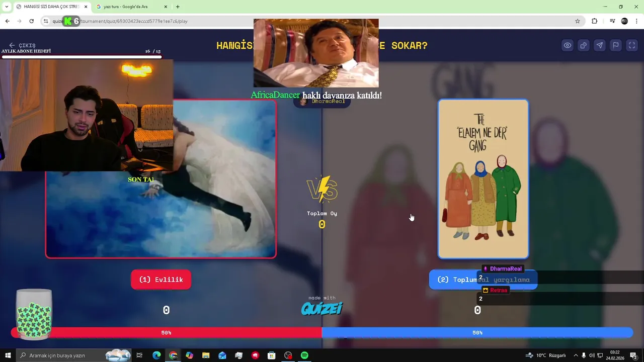Open Spotify from the taskbar
Screen dimensions: 644x362
click(x=304, y=355)
